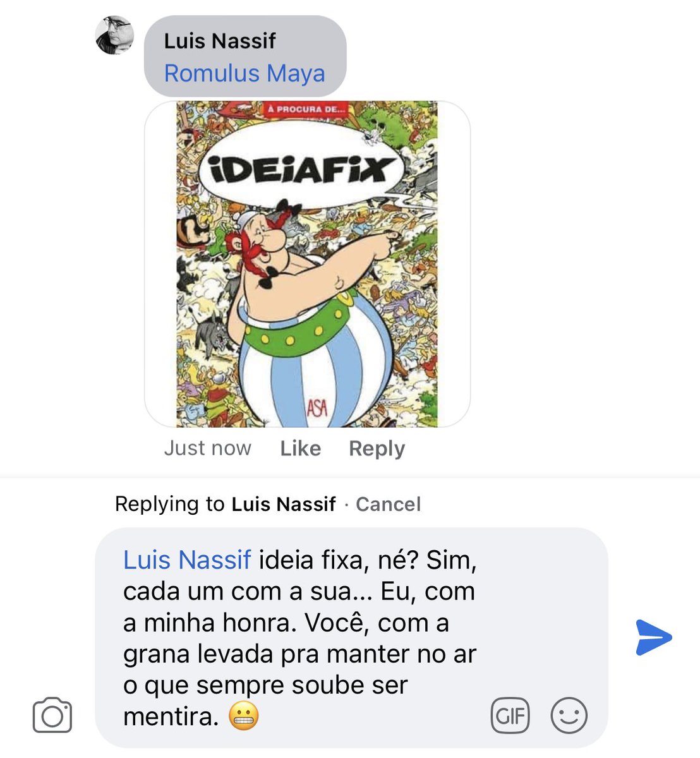Open the camera to attach a photo
Screen dimensions: 700x758
pyautogui.click(x=52, y=715)
